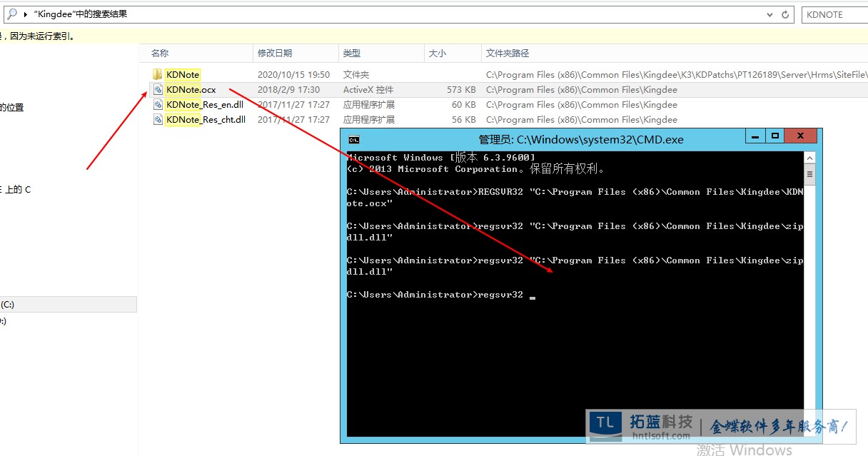Click the search magnifier icon in address bar
868x456 pixels.
(11, 14)
